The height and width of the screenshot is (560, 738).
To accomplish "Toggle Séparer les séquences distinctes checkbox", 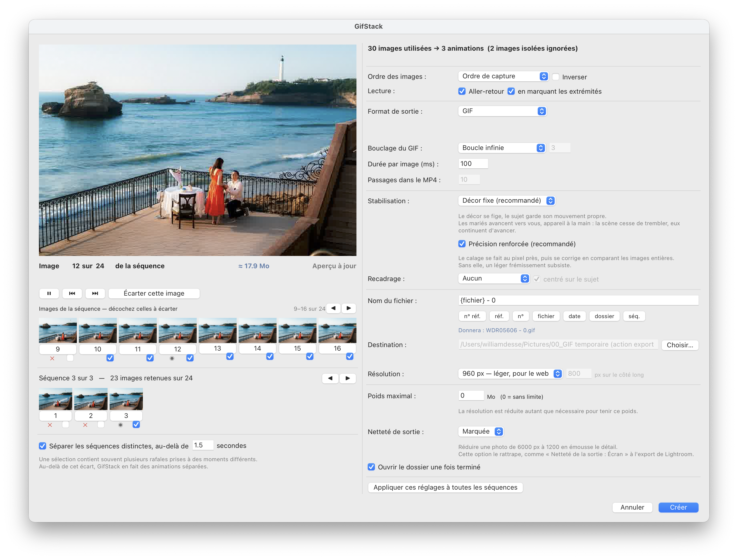I will tap(42, 446).
